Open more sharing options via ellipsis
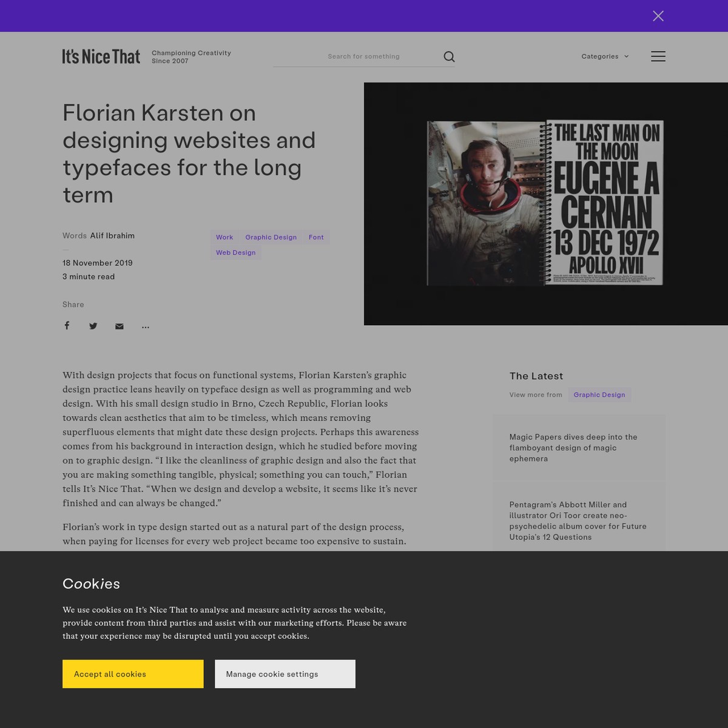This screenshot has width=728, height=728. 145,326
